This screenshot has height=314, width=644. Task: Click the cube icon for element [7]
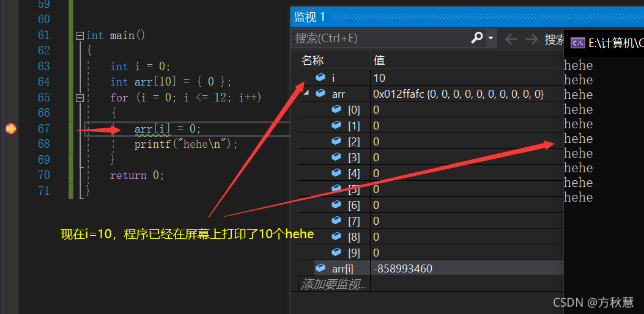click(336, 221)
